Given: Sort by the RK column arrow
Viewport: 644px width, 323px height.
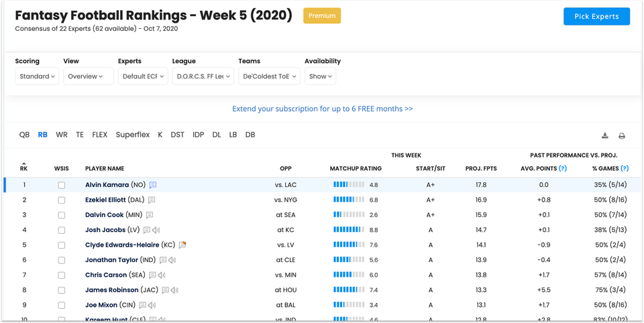Looking at the screenshot, I should click(24, 164).
